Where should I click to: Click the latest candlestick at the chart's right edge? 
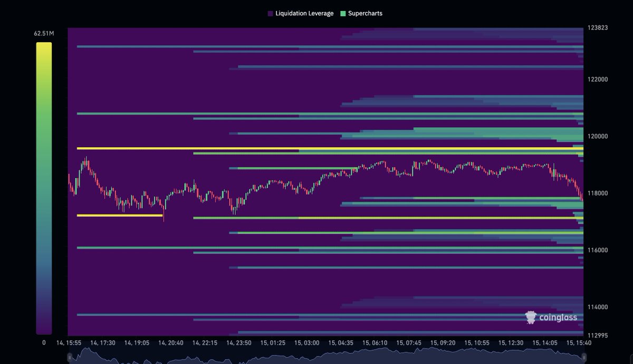pyautogui.click(x=582, y=197)
